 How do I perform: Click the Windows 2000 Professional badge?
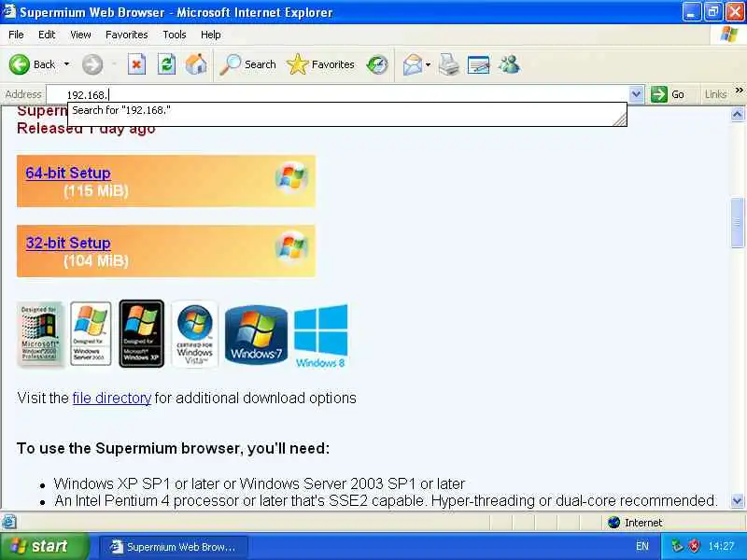coord(40,334)
